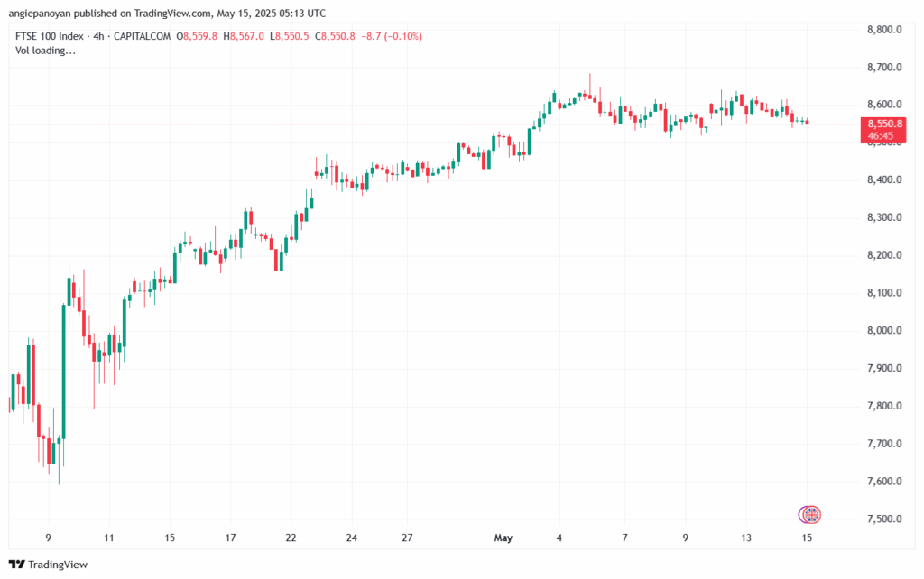This screenshot has height=579, width=924.
Task: Click the '17' date label on the time axis
Action: point(230,538)
